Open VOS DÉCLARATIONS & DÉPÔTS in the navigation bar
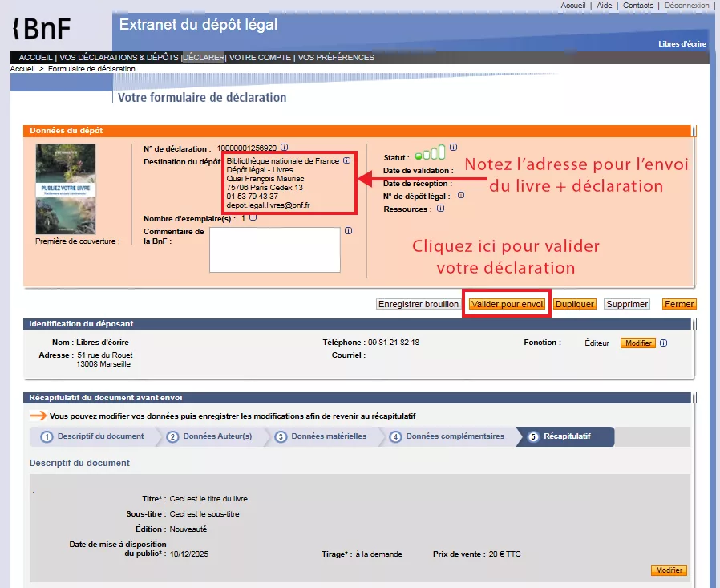720x588 pixels. pyautogui.click(x=122, y=57)
